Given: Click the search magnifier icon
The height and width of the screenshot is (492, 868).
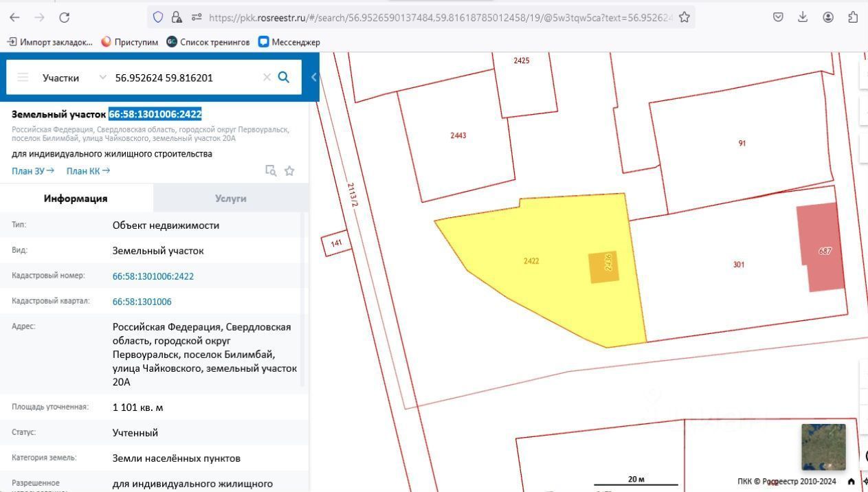Looking at the screenshot, I should point(283,77).
